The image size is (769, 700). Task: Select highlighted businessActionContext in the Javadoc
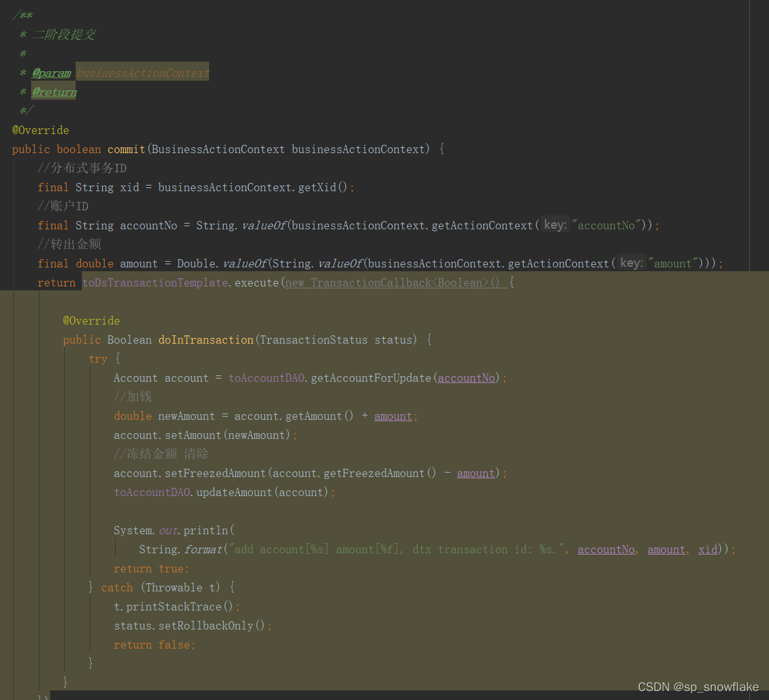pyautogui.click(x=142, y=73)
